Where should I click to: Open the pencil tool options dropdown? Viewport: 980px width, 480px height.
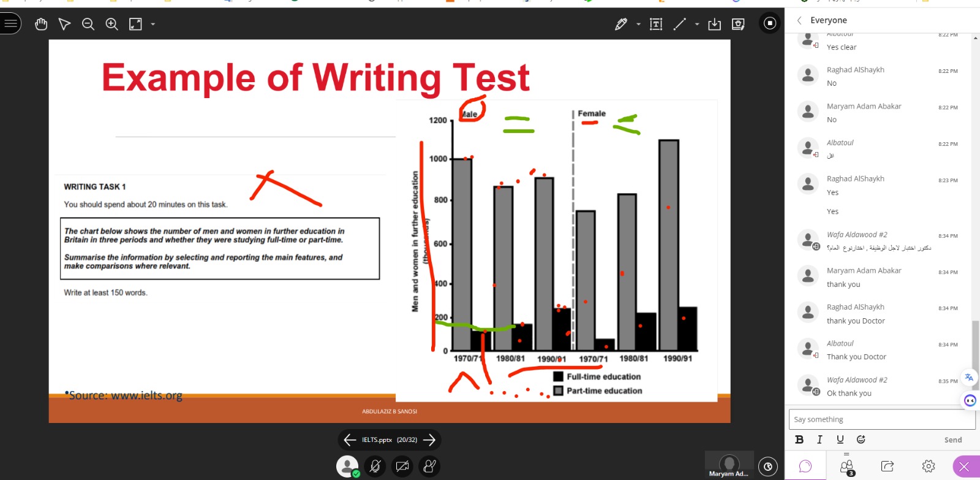point(638,25)
